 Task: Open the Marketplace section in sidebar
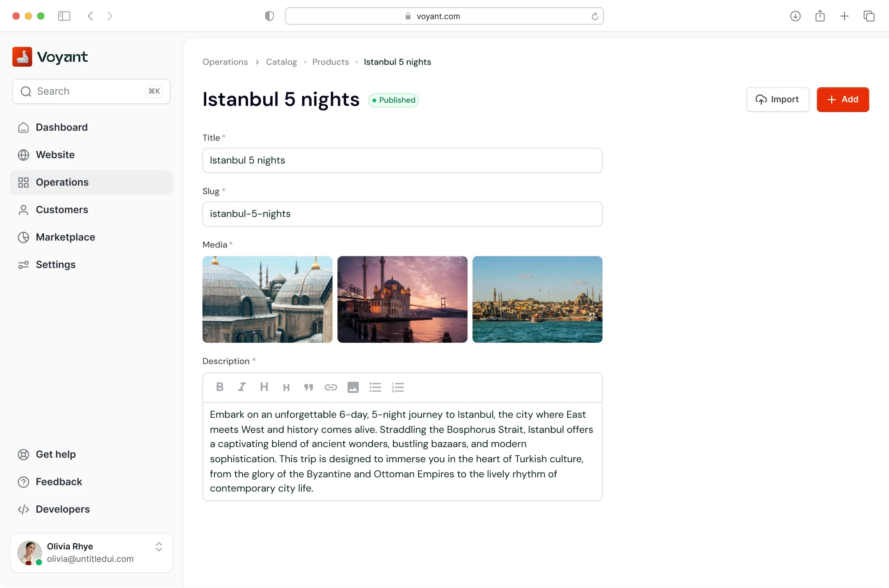[65, 237]
